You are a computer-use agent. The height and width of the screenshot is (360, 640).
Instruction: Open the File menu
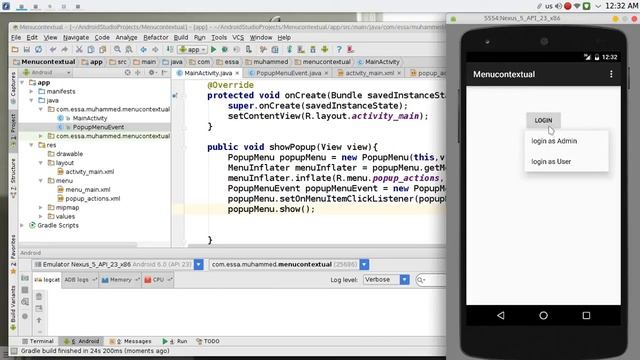16,38
